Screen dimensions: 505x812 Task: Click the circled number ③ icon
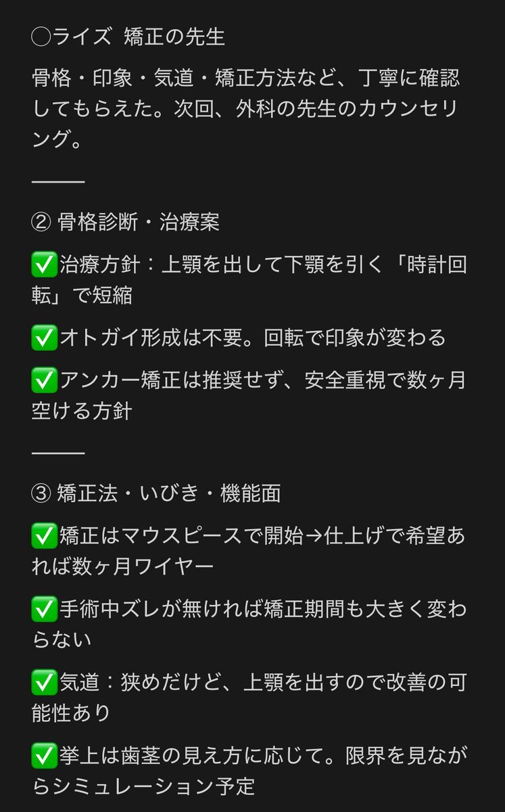pyautogui.click(x=42, y=493)
